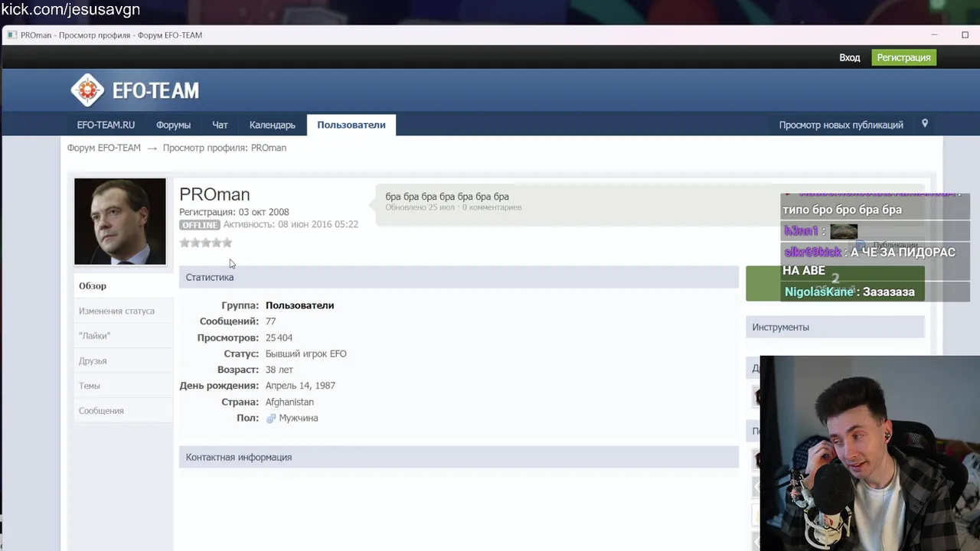Click the Пользователи group value
980x551 pixels.
(x=299, y=305)
